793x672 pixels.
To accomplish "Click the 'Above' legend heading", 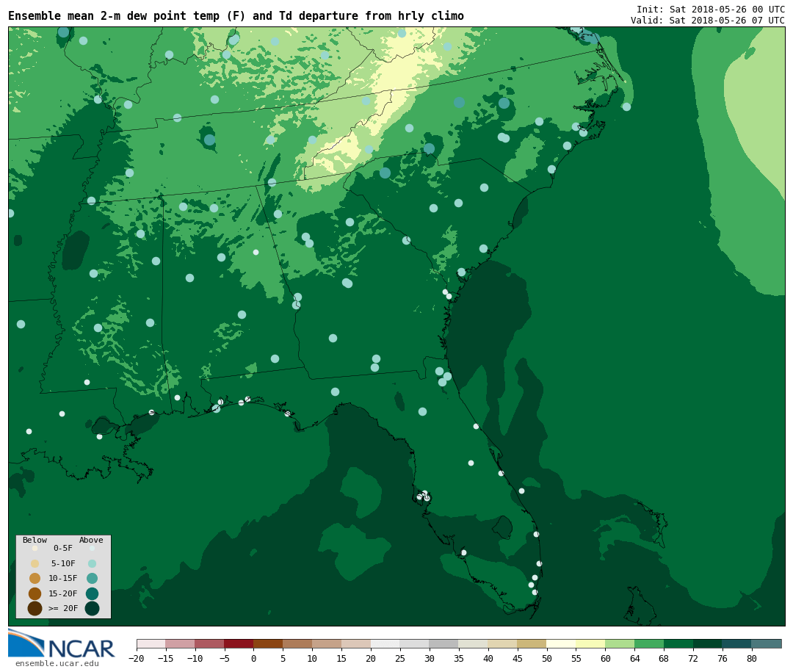I will 91,540.
